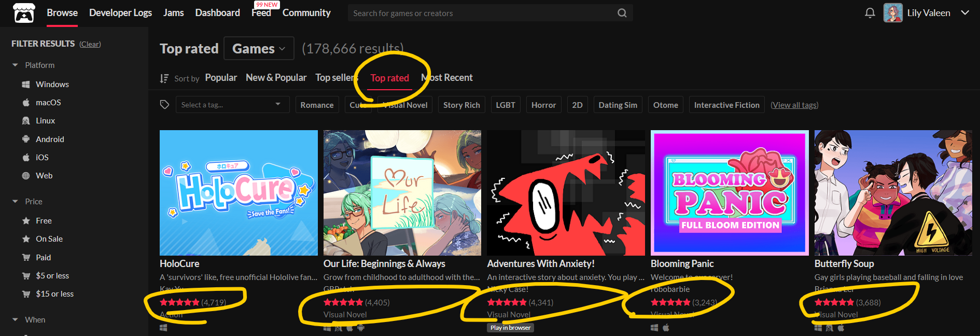Switch to the Most Recent sort tab
Image resolution: width=980 pixels, height=336 pixels.
(x=447, y=78)
